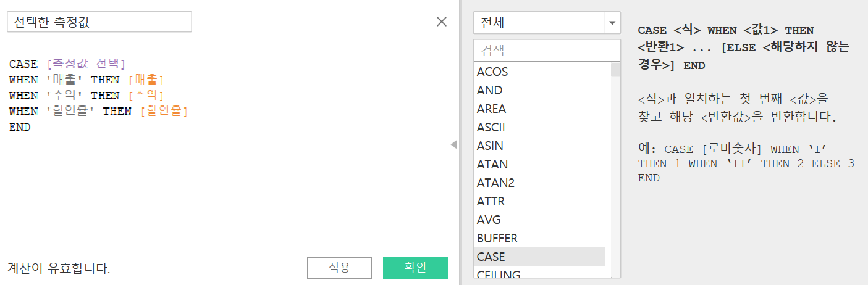Select ASCII in the function list

[x=541, y=127]
